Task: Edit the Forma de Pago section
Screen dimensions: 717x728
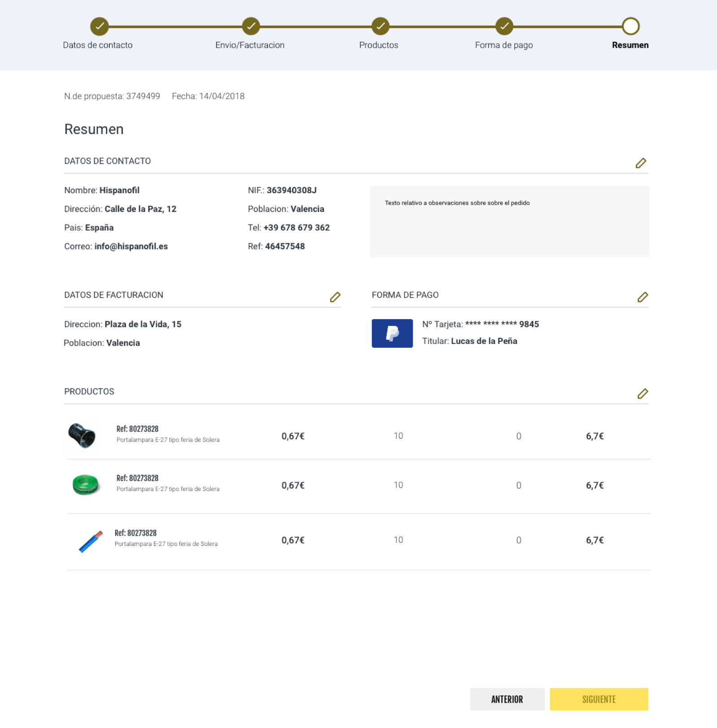Action: point(643,297)
